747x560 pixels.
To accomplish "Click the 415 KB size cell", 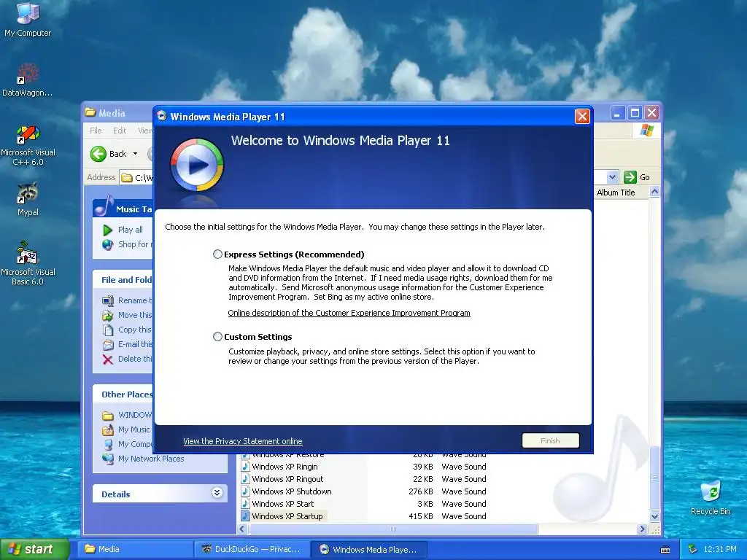I will (421, 516).
